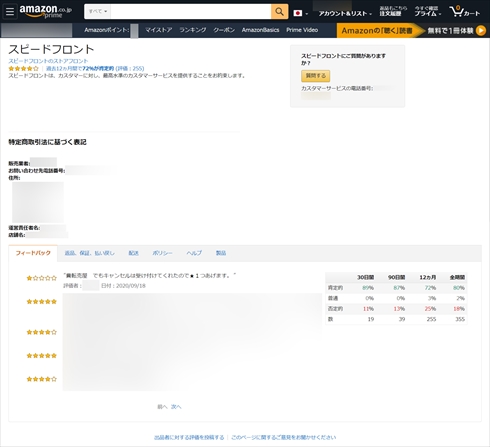Click the 30日間 column header
Screen dimensions: 490x447
point(365,277)
